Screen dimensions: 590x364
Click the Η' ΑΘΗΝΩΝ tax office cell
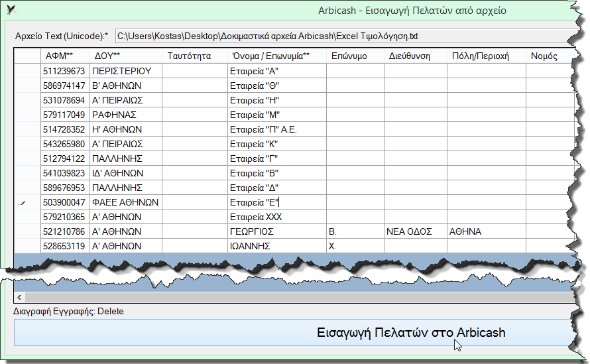[x=126, y=129]
